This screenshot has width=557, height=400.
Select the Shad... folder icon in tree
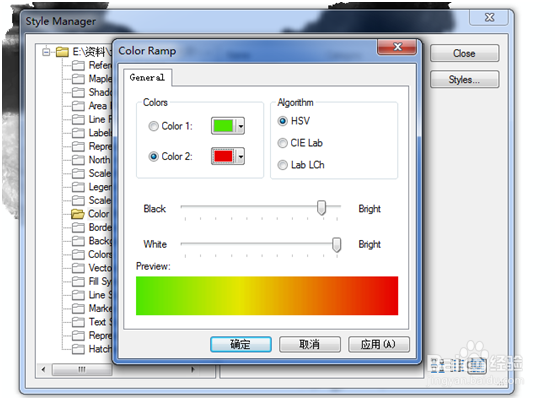(78, 92)
